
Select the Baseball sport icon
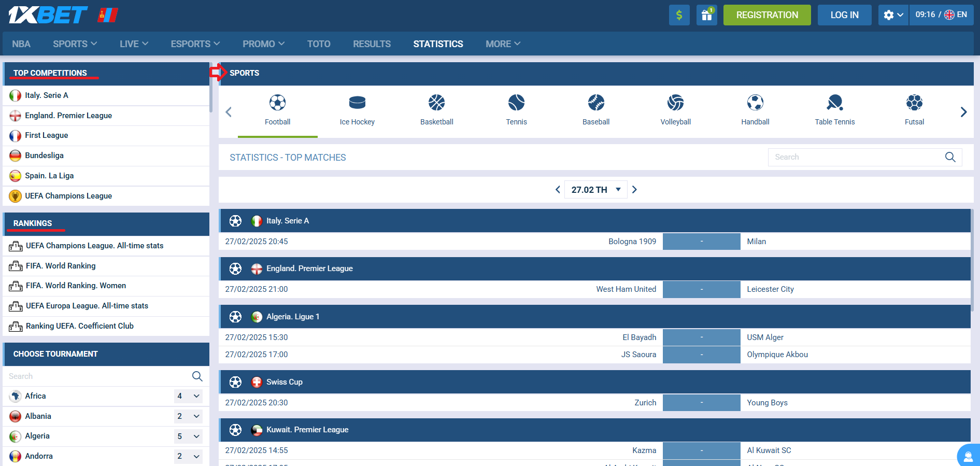[596, 110]
